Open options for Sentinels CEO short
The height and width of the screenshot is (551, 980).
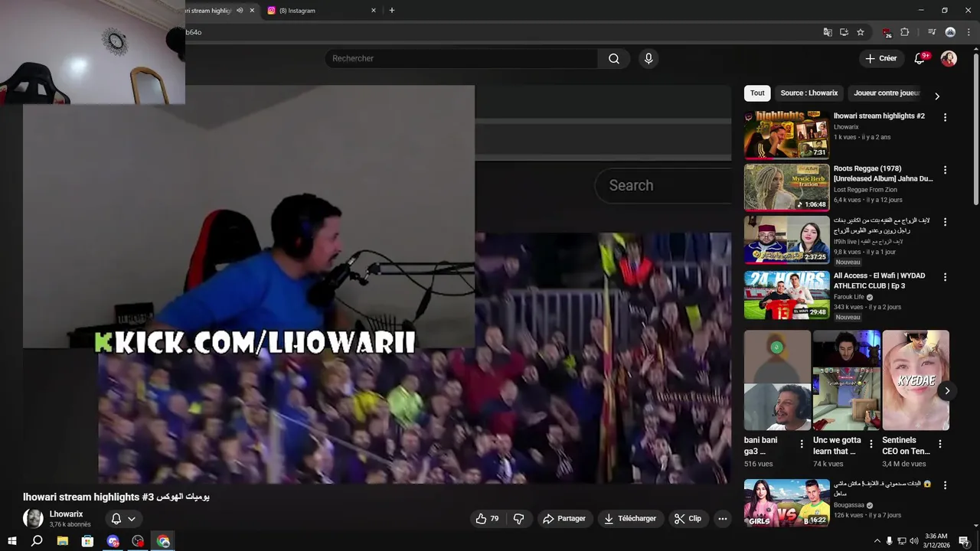[940, 444]
